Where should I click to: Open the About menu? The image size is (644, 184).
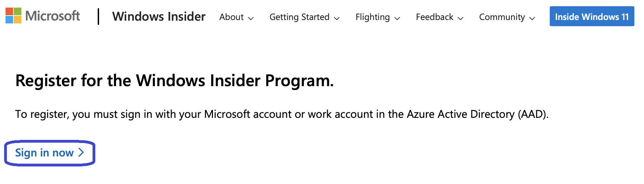[x=236, y=17]
